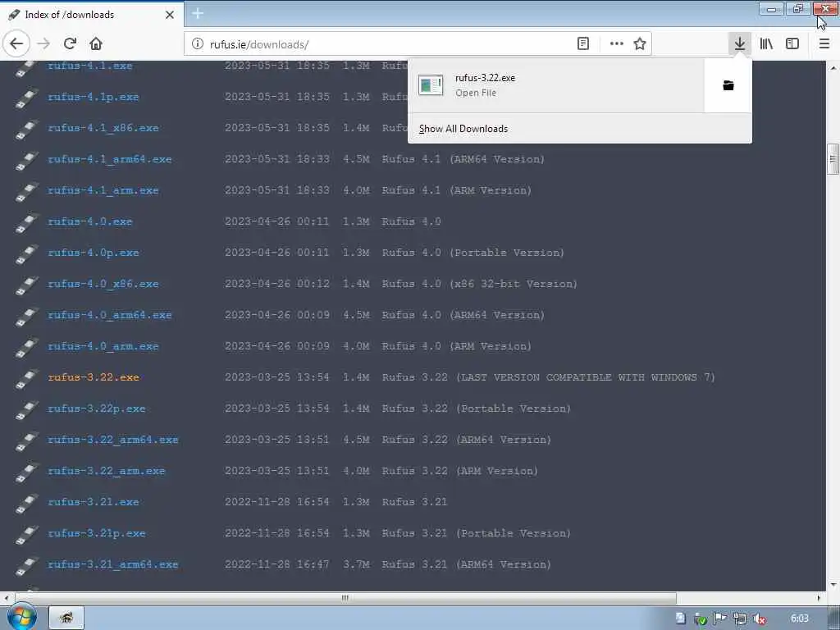This screenshot has width=840, height=630.
Task: Click date "2023-03-25 13:54" in rufus-3.22.exe row
Action: click(277, 377)
